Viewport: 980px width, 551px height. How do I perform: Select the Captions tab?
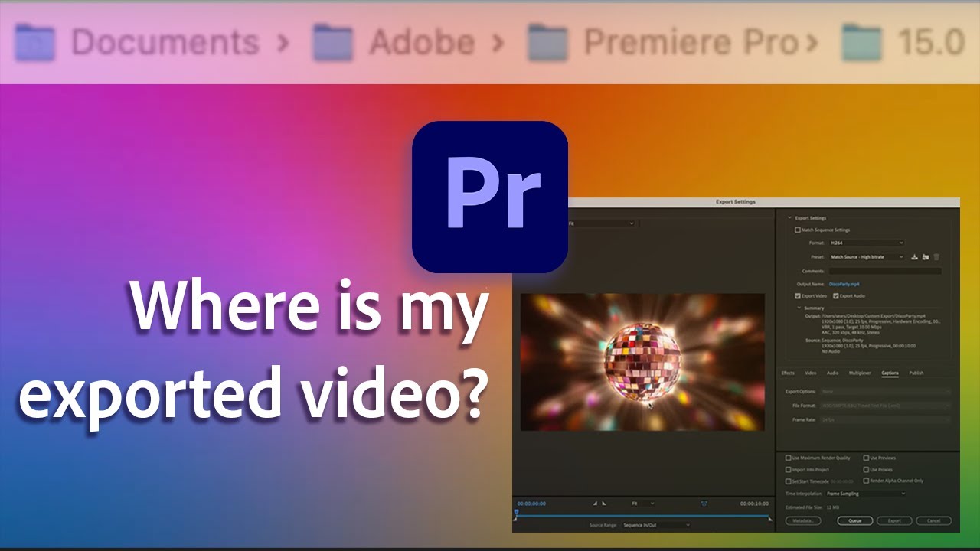[x=890, y=373]
